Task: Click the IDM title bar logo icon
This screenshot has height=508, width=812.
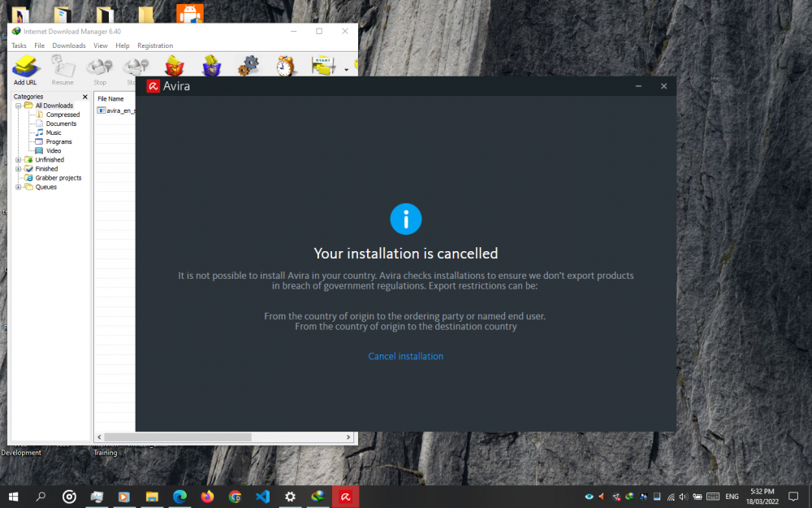Action: tap(16, 31)
